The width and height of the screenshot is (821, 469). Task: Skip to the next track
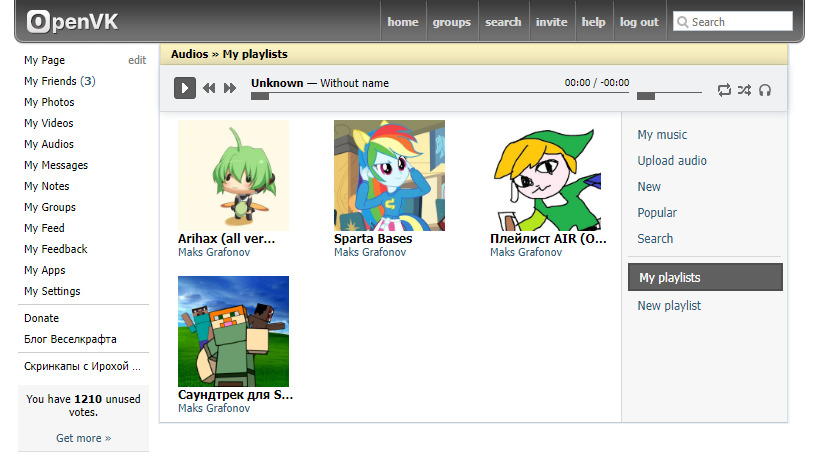pos(230,88)
